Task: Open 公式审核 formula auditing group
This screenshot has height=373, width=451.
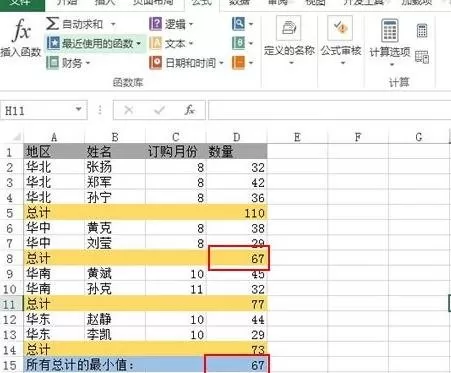Action: [341, 41]
